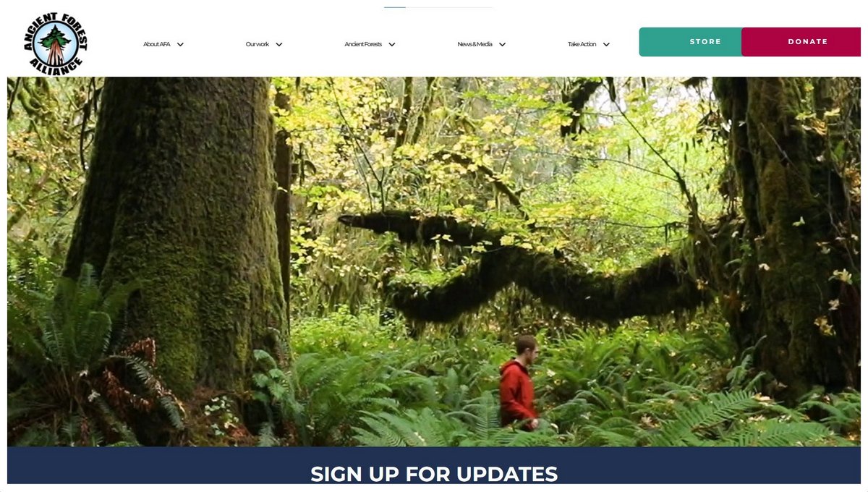The width and height of the screenshot is (868, 492).
Task: Choose the Take Action menu label
Action: click(582, 45)
